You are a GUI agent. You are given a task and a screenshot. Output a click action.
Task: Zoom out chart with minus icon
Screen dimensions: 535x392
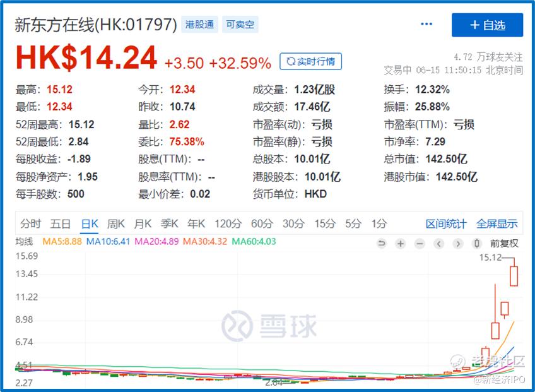[420, 244]
